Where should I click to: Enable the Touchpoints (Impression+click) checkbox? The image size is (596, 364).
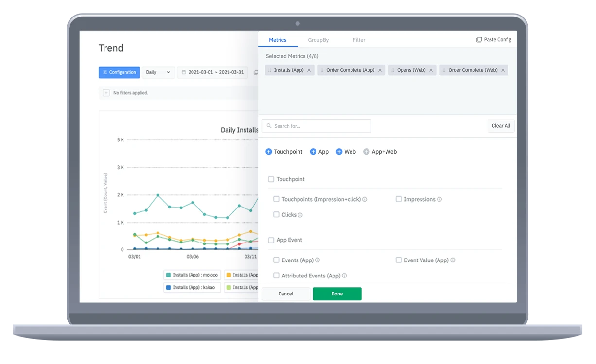(276, 199)
